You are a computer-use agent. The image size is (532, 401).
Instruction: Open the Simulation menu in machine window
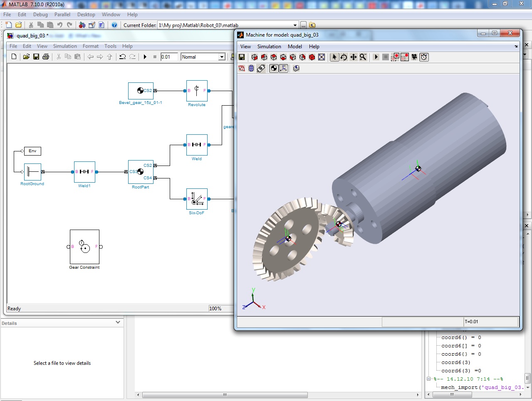click(x=269, y=47)
